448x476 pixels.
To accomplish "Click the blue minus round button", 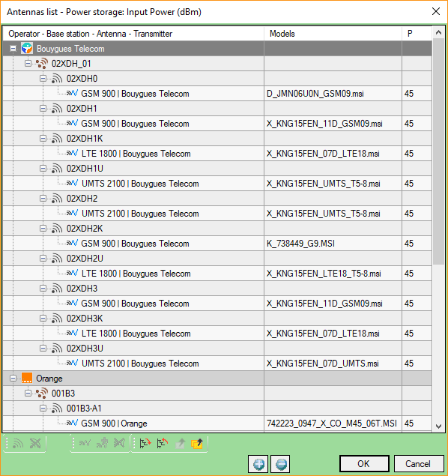I will (x=281, y=464).
